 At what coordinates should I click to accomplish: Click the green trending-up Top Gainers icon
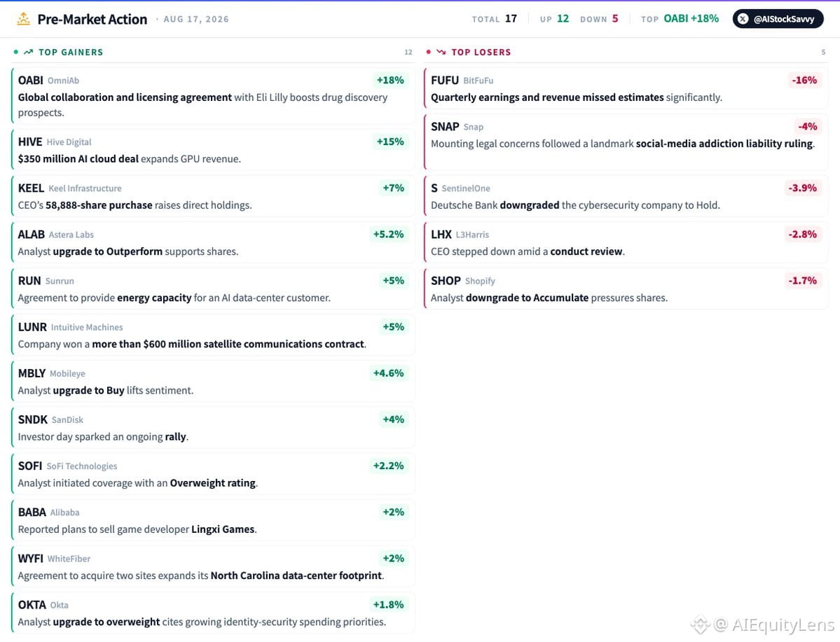[x=29, y=52]
